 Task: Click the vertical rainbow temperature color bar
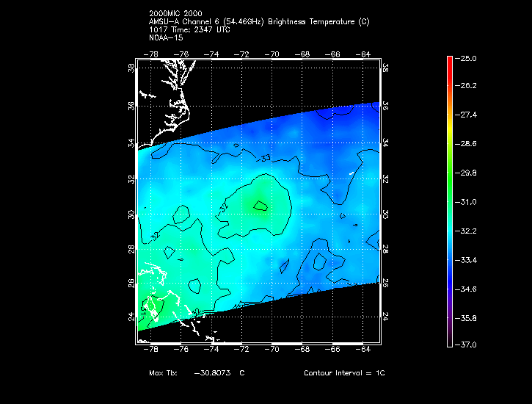point(450,202)
